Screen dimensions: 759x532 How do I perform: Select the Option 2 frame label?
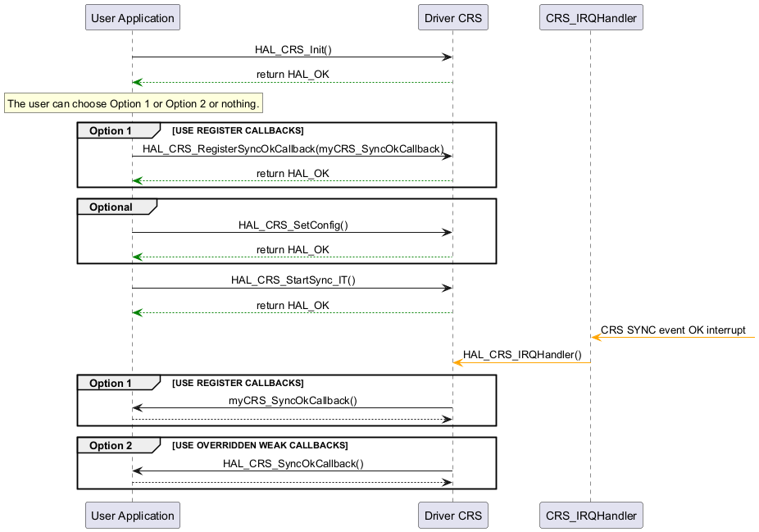[x=111, y=446]
